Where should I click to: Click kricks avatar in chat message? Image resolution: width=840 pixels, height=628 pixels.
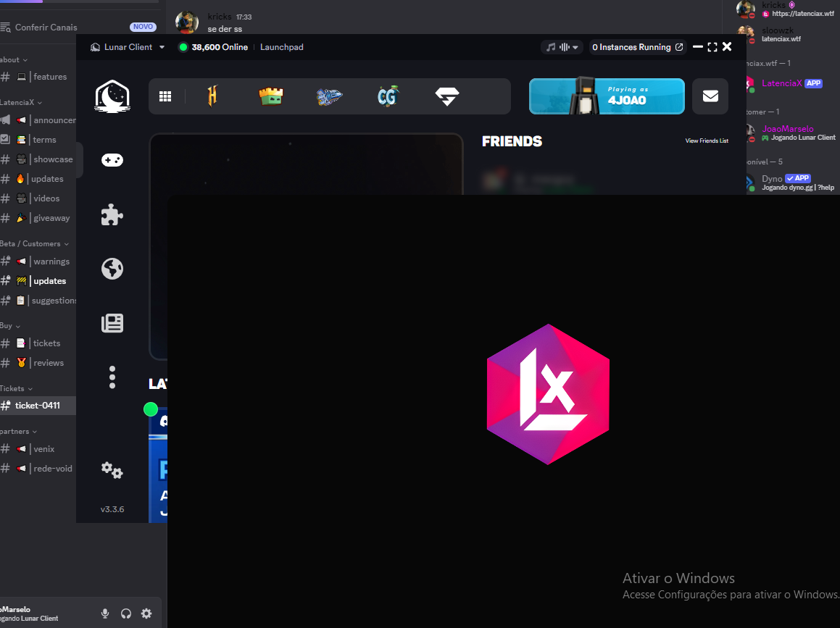coord(187,22)
